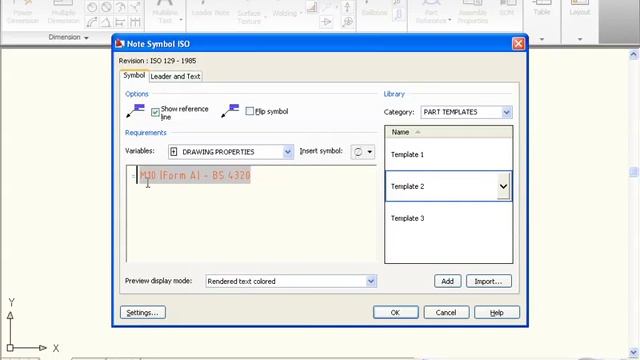Sort the library list by Name header
The image size is (640, 360).
[449, 132]
